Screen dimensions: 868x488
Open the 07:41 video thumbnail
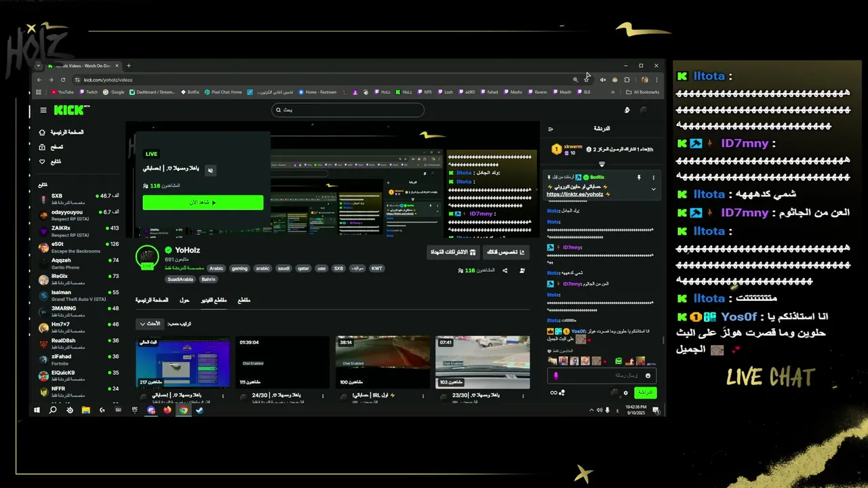point(482,362)
